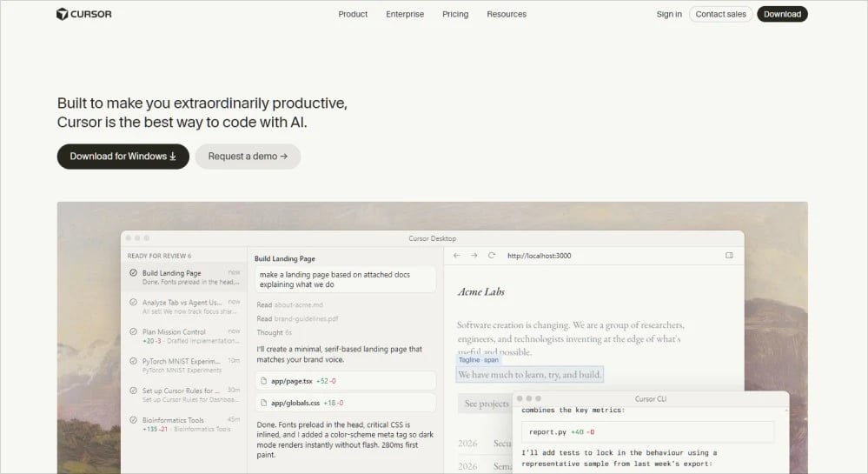Expand the 'Thought 6s' step
Screen dimensions: 868x474
coord(274,332)
